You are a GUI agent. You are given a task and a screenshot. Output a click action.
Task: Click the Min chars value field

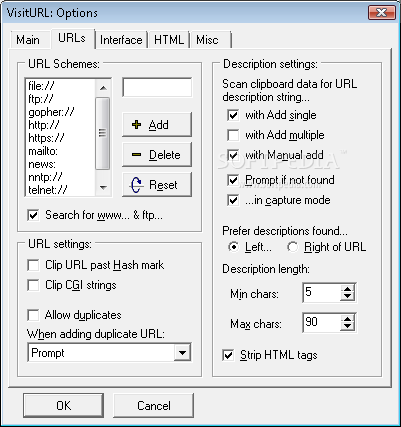tap(322, 293)
